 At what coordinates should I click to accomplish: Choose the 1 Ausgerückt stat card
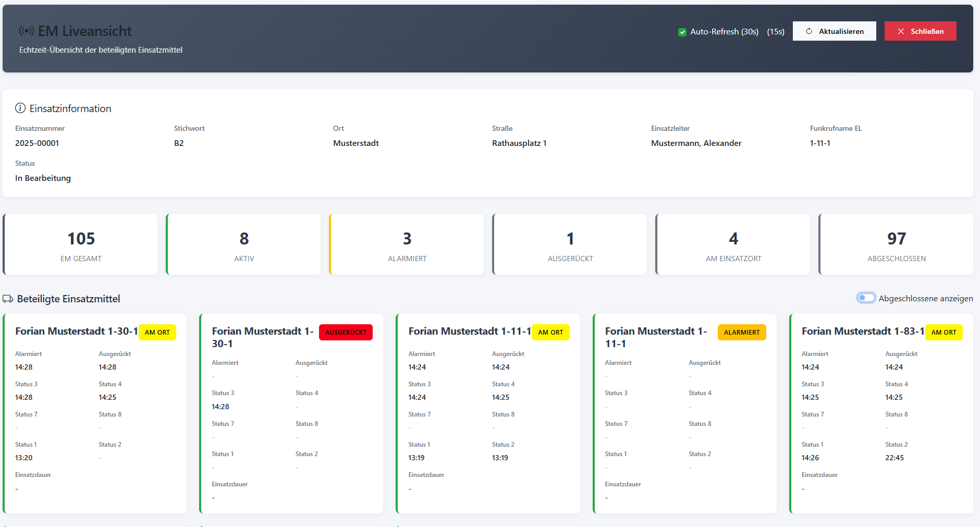point(570,244)
